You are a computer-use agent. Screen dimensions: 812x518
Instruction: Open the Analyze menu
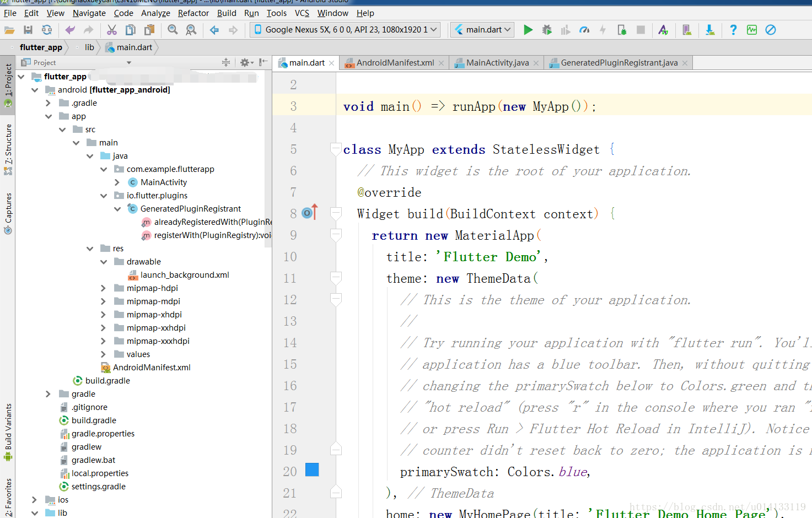pyautogui.click(x=155, y=13)
